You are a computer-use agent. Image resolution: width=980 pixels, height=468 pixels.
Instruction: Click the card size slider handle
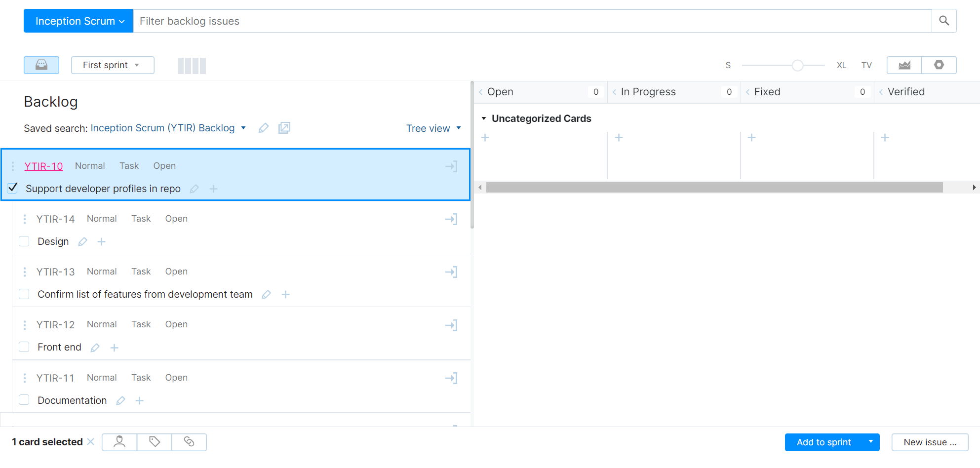coord(797,66)
